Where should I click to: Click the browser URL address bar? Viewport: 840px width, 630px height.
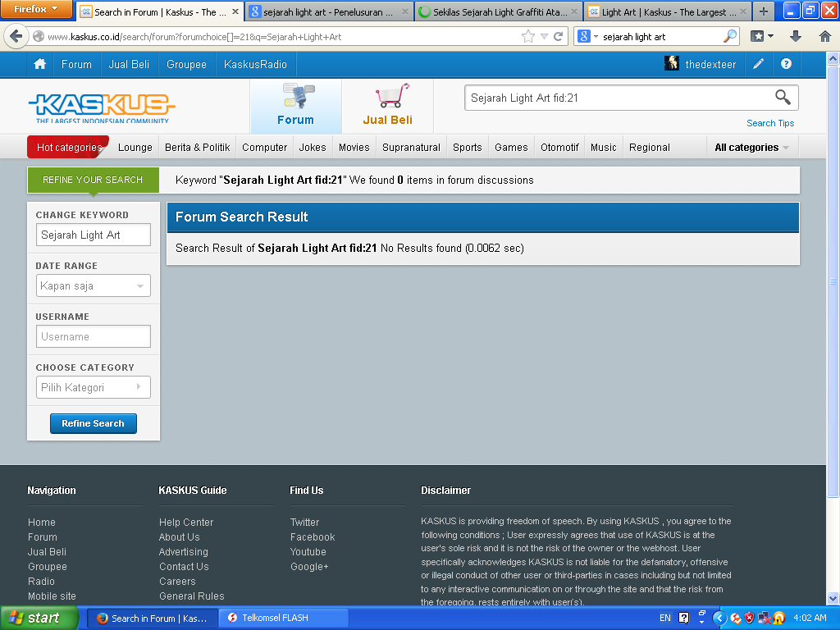tap(281, 36)
